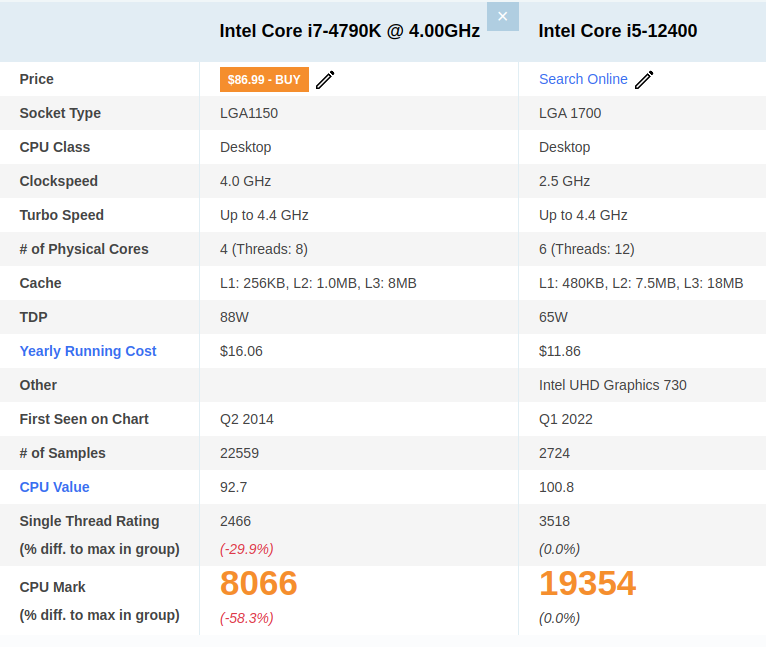Click the 92.7 CPU value
The height and width of the screenshot is (647, 766).
tap(234, 487)
